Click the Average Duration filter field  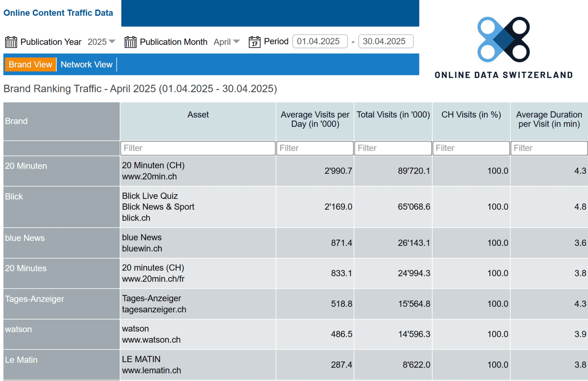(x=549, y=148)
